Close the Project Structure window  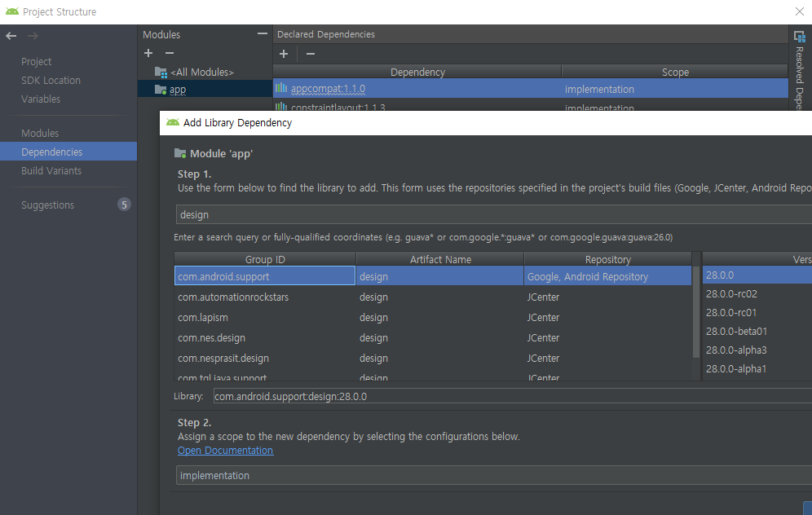coord(800,11)
